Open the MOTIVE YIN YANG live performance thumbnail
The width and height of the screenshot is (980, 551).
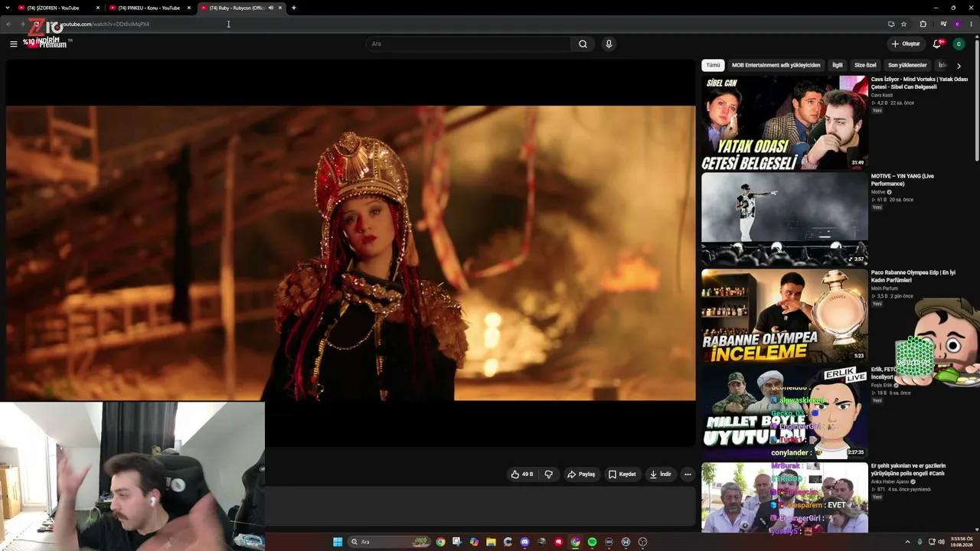[785, 220]
